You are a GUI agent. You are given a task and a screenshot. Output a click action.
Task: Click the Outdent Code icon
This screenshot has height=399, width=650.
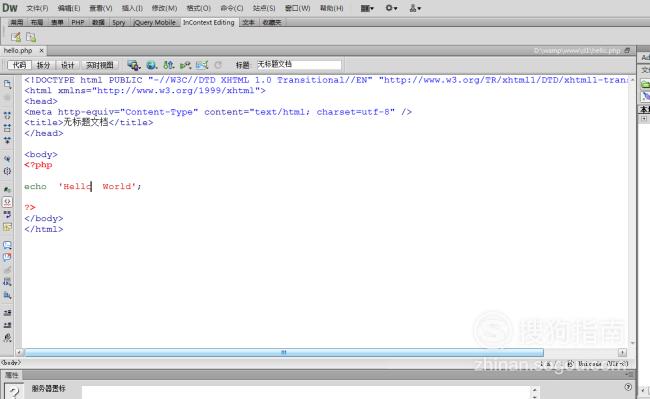tap(7, 325)
